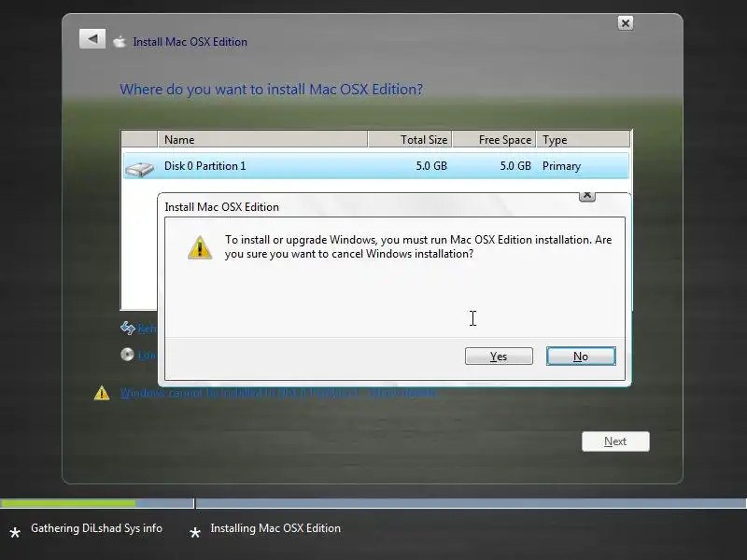
Task: Click the yellow warning icon beside bottom link
Action: [102, 393]
